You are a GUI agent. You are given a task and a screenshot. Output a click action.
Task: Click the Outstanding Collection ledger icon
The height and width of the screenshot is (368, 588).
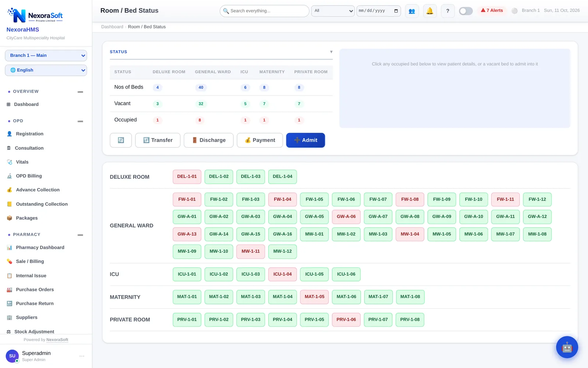point(10,204)
